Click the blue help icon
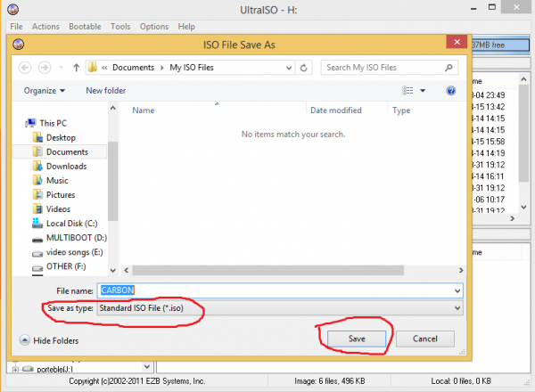 pos(450,91)
